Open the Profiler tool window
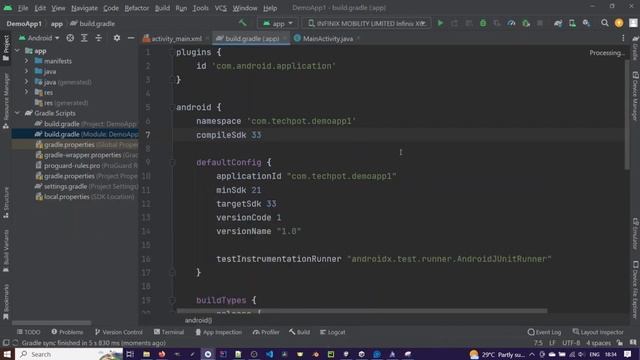 [x=266, y=332]
